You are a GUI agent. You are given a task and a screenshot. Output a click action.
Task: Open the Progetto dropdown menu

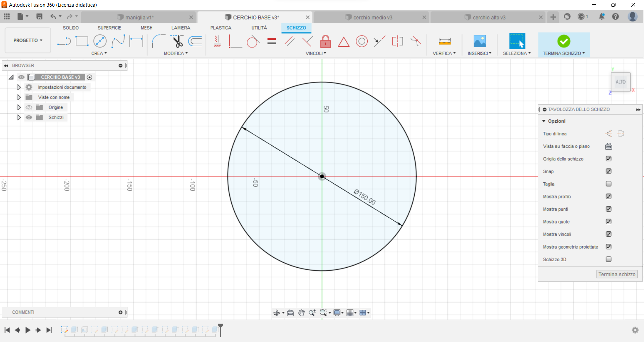[x=28, y=40]
